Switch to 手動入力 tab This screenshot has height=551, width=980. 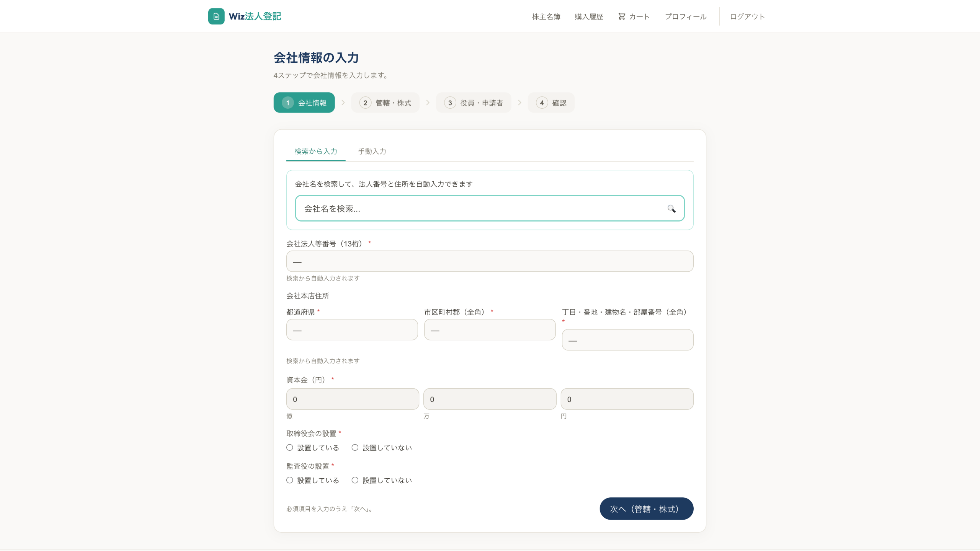click(x=372, y=152)
